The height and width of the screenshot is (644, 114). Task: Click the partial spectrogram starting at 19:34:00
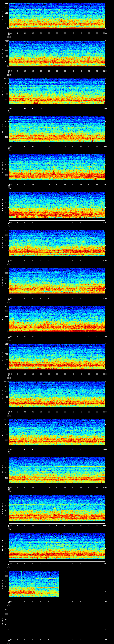(34, 584)
